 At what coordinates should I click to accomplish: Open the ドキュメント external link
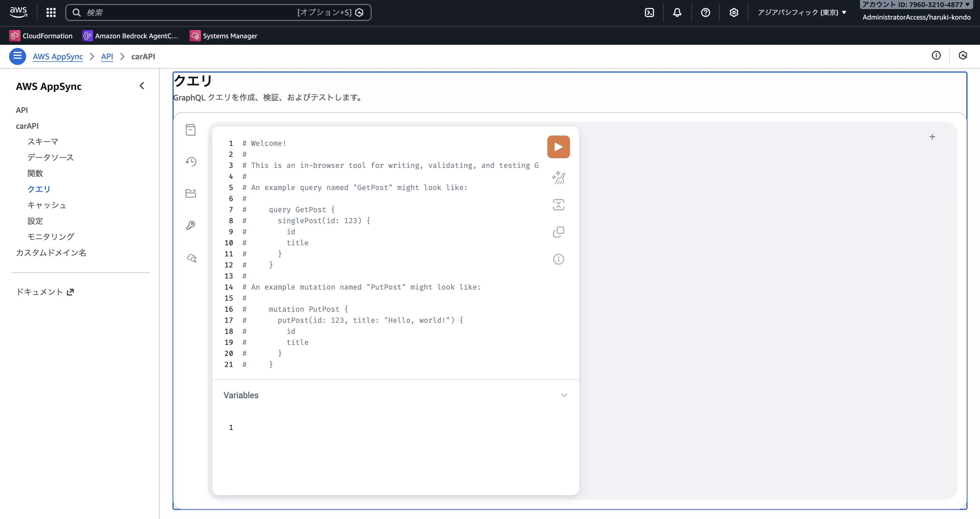pos(45,292)
